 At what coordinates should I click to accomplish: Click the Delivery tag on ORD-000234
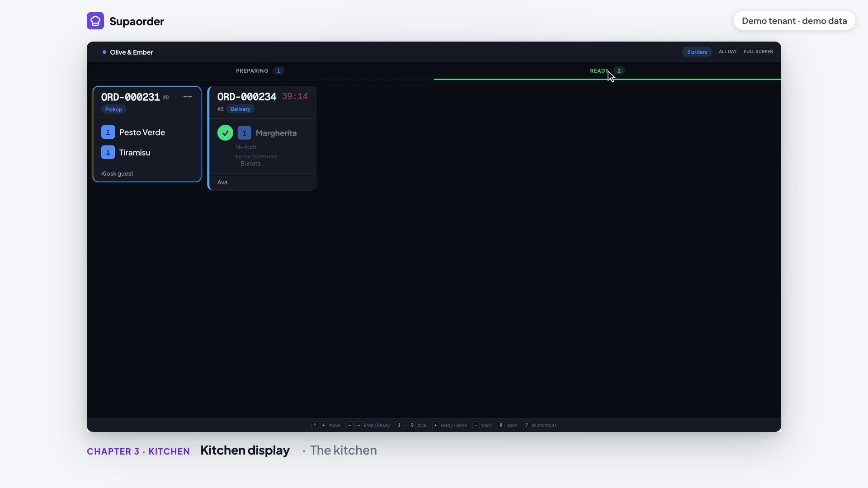tap(240, 109)
